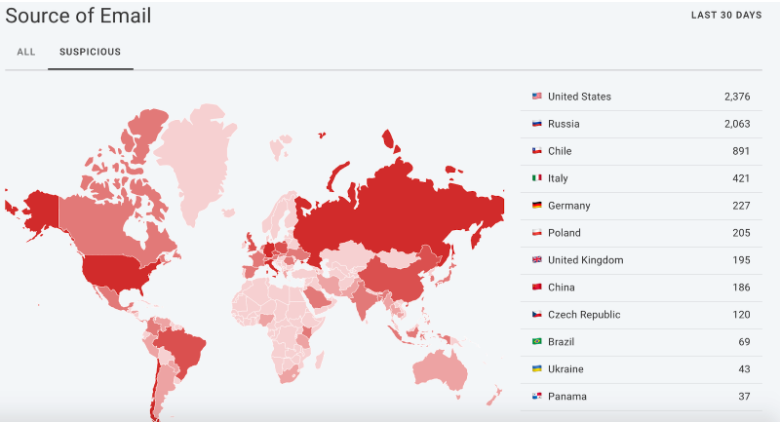
Task: Select the Czech Republic country name
Action: tap(584, 315)
